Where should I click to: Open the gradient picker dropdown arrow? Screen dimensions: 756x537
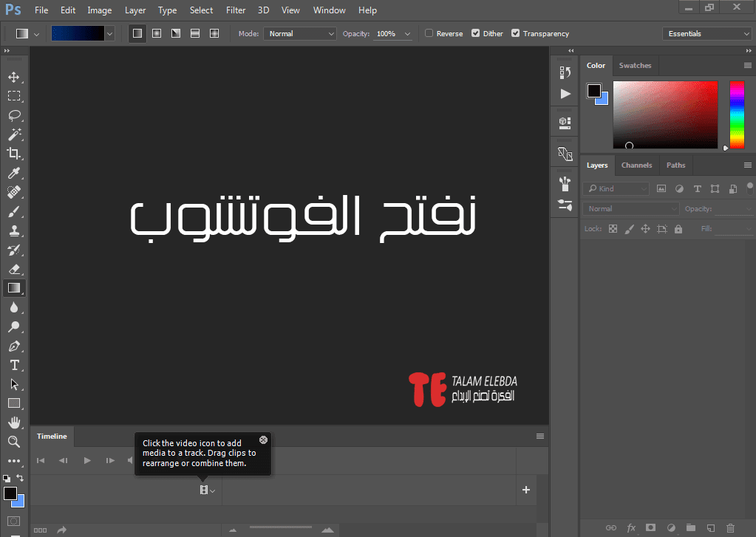tap(109, 34)
